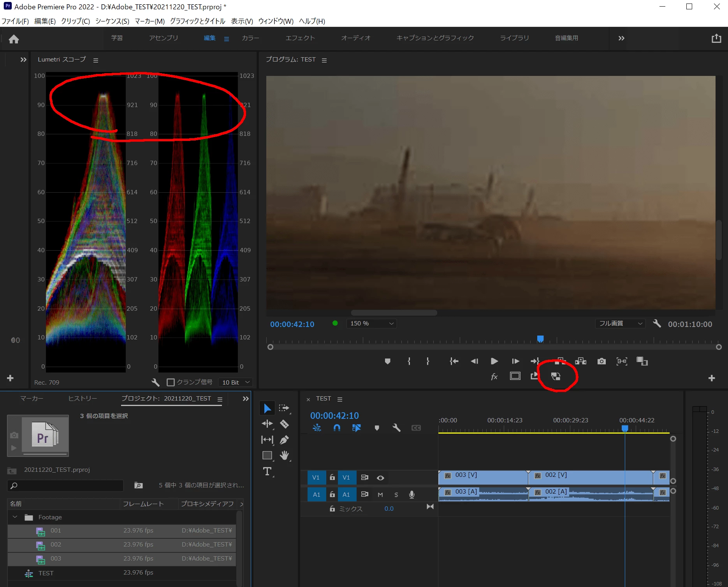Mute the A1 audio track
The image size is (728, 587).
pyautogui.click(x=380, y=495)
